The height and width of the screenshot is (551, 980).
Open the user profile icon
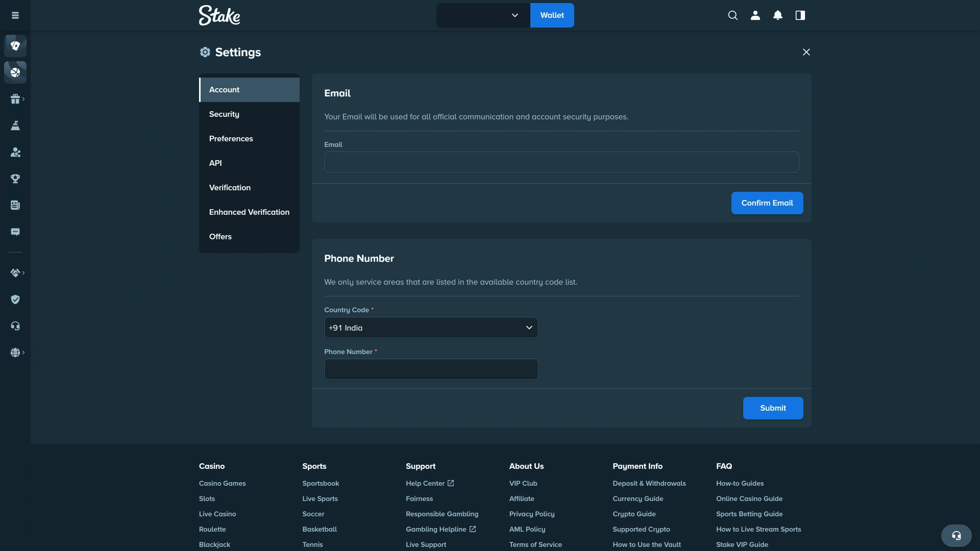[x=755, y=15]
